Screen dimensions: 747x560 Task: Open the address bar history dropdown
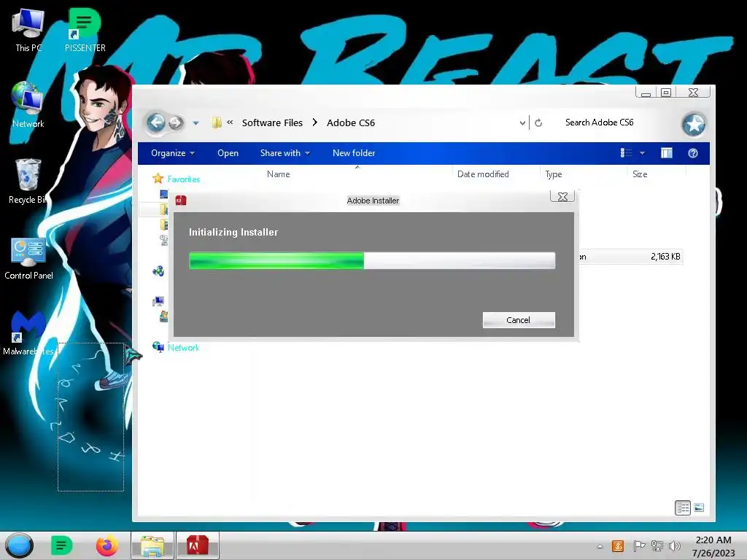(522, 122)
